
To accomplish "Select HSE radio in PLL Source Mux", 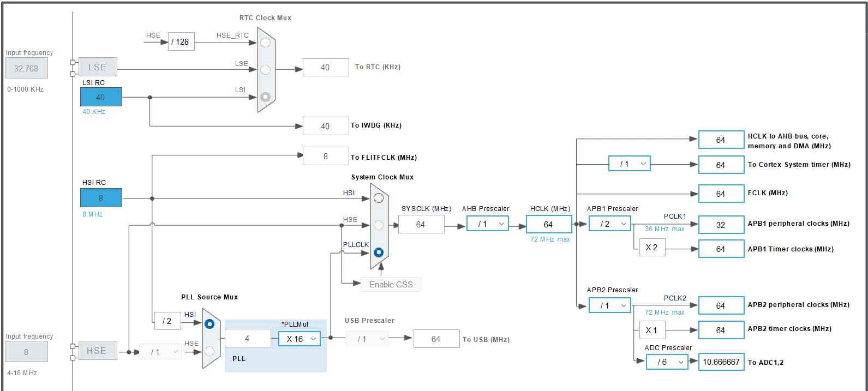I will (209, 351).
